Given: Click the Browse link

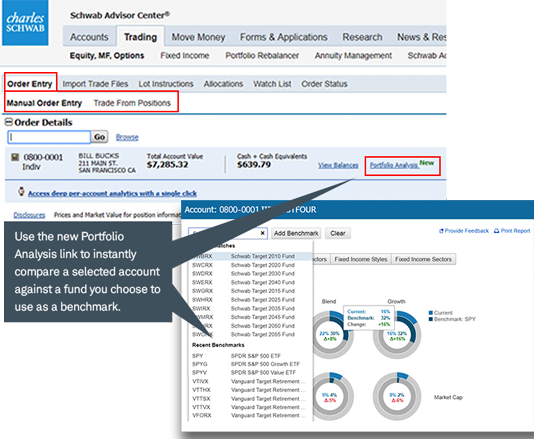Looking at the screenshot, I should [127, 137].
